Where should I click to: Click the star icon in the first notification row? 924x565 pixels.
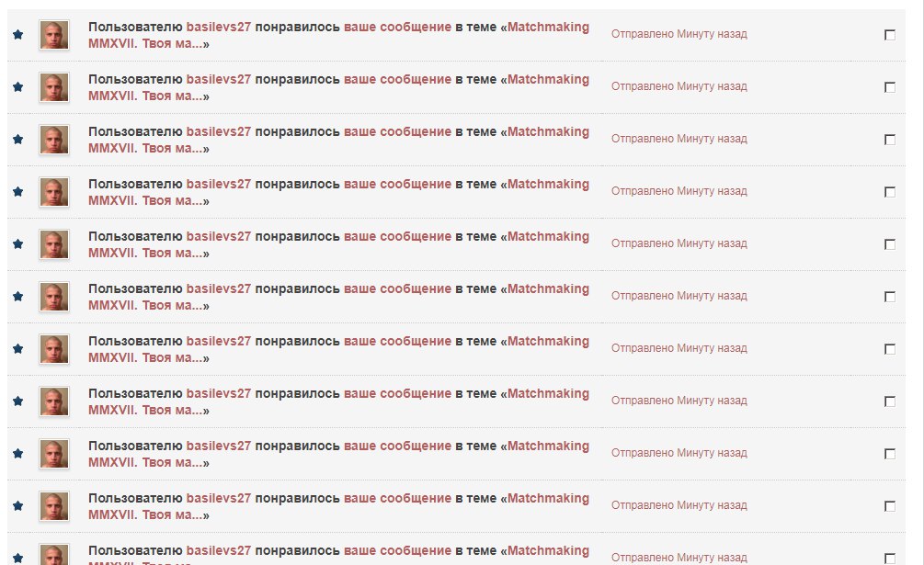[x=17, y=34]
